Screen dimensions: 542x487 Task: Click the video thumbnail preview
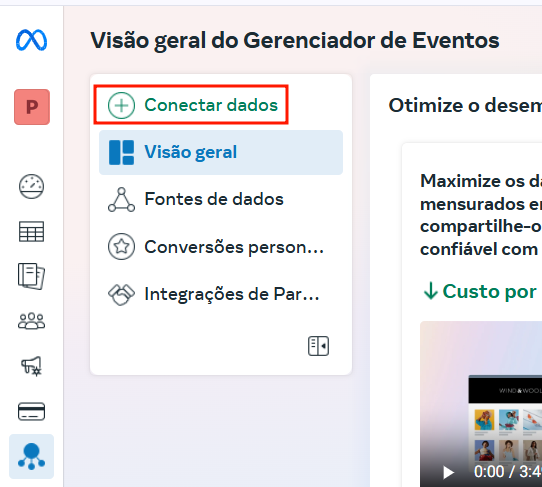point(481,404)
